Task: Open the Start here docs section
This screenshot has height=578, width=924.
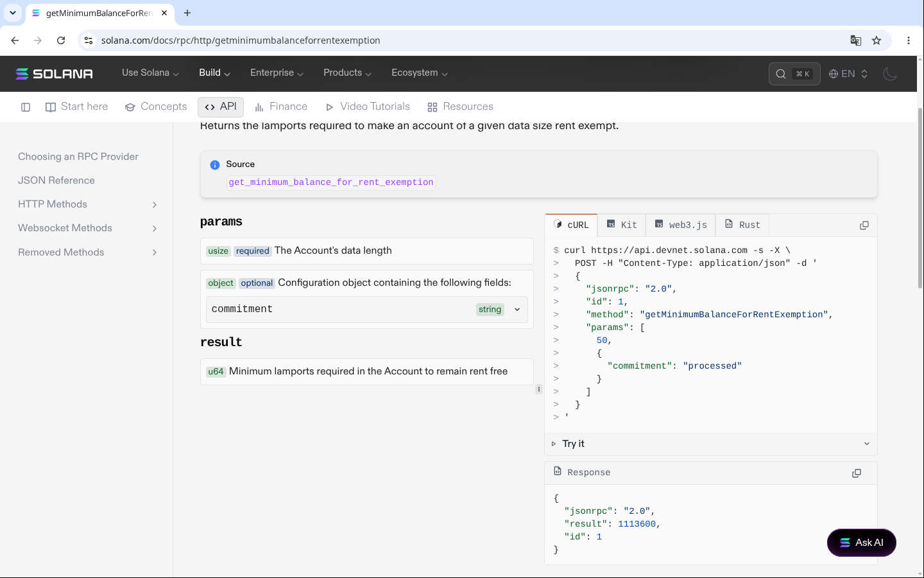Action: click(x=77, y=107)
